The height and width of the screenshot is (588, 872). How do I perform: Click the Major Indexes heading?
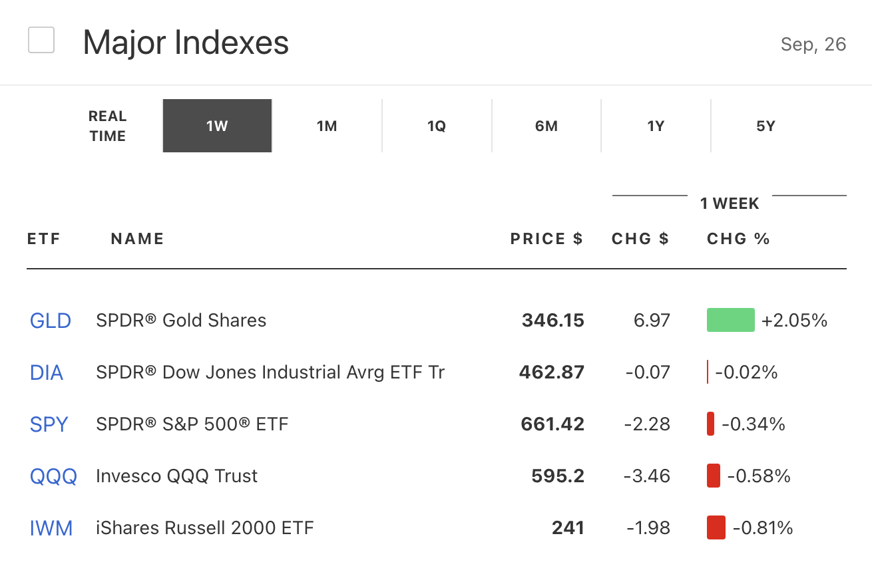coord(186,43)
